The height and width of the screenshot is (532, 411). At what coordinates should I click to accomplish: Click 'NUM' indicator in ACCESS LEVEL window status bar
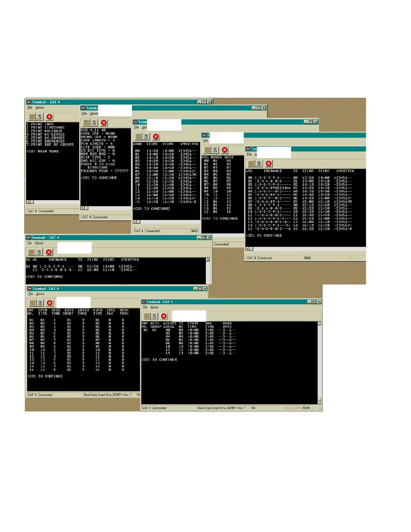point(306,408)
